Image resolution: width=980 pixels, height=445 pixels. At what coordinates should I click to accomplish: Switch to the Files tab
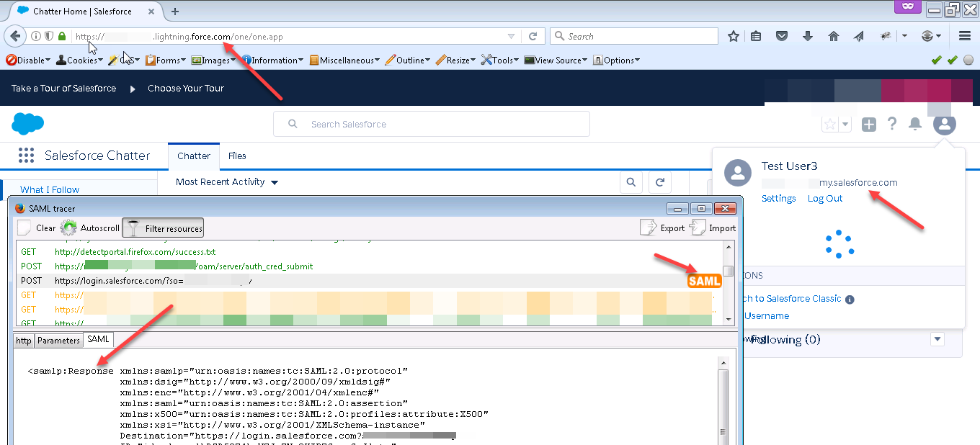[237, 156]
